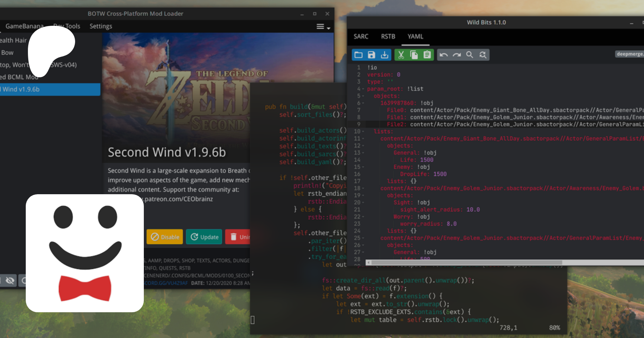The width and height of the screenshot is (644, 338).
Task: Click the Copy icon in YAML editor
Action: 414,55
